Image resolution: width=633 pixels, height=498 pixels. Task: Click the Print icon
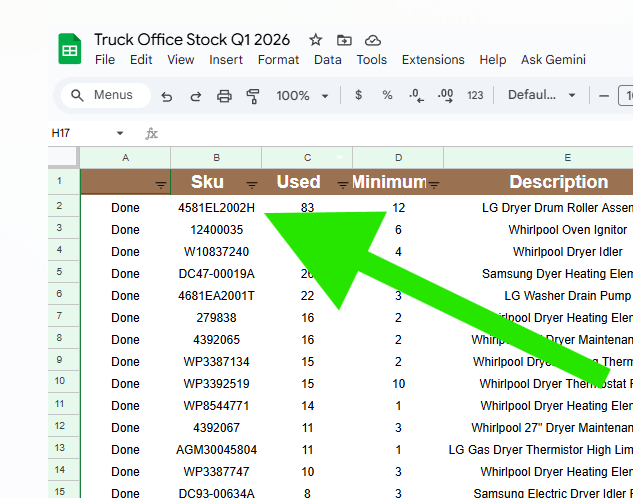click(224, 96)
